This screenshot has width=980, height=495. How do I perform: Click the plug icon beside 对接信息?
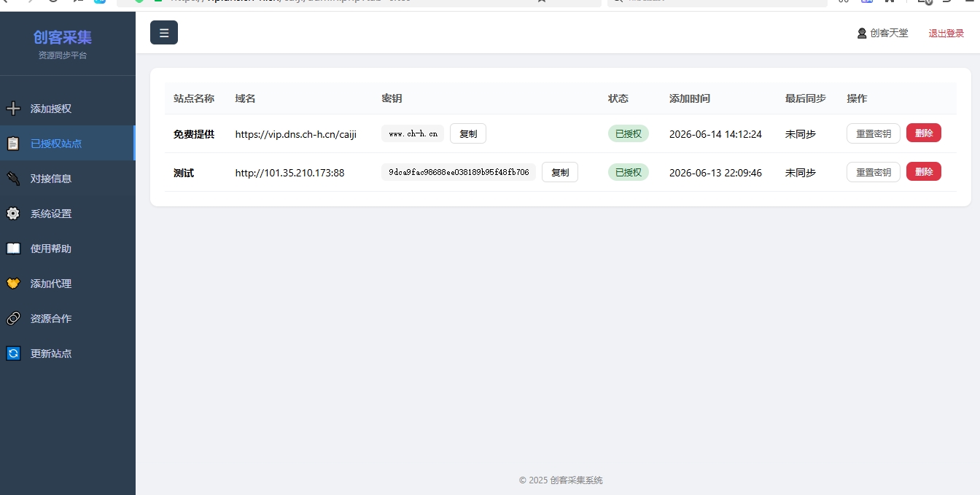tap(13, 179)
